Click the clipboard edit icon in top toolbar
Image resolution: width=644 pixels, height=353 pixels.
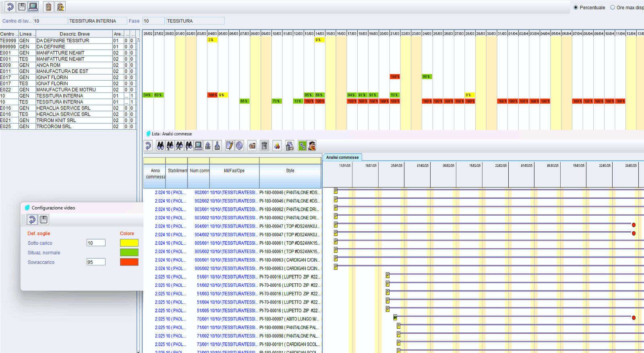click(60, 7)
